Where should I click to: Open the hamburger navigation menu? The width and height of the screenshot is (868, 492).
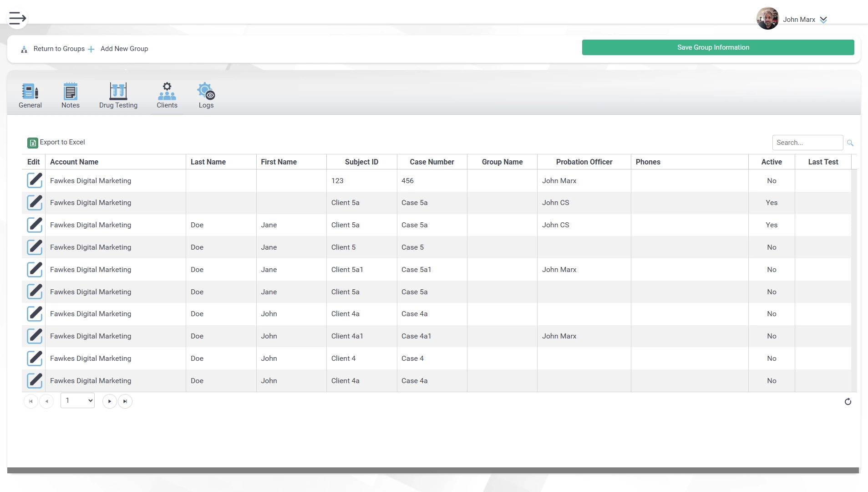tap(17, 18)
